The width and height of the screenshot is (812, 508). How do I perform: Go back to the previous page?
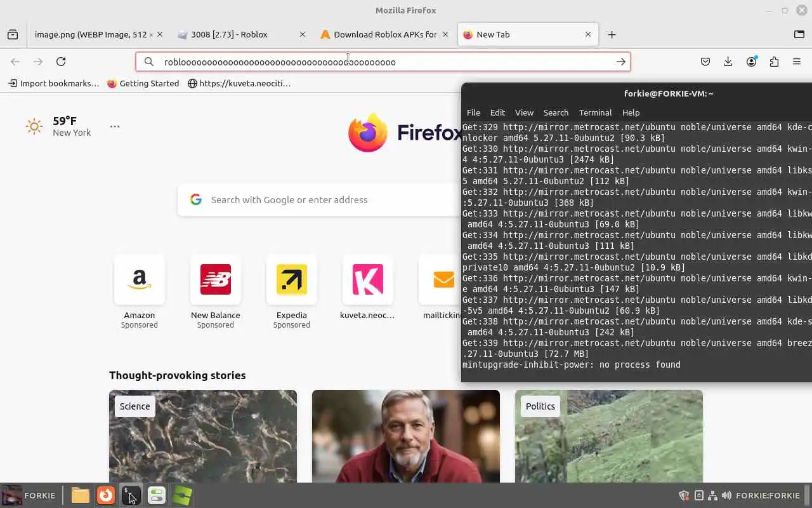click(x=15, y=62)
